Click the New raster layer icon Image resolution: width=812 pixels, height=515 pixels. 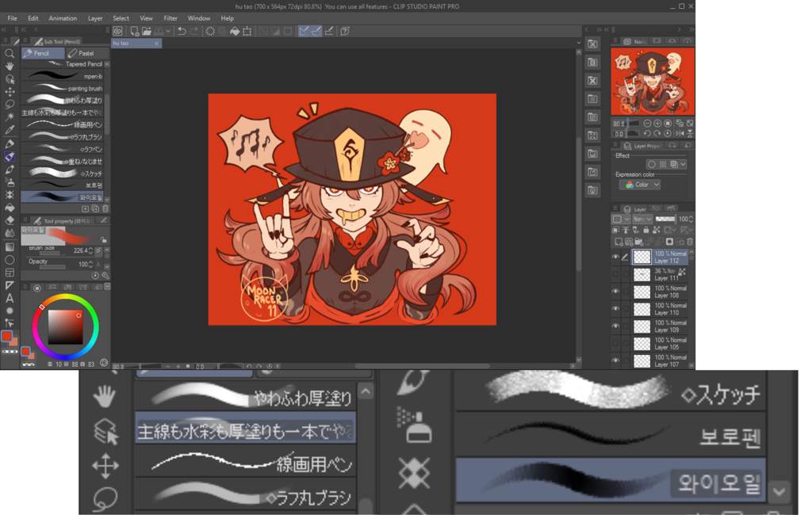coord(619,241)
